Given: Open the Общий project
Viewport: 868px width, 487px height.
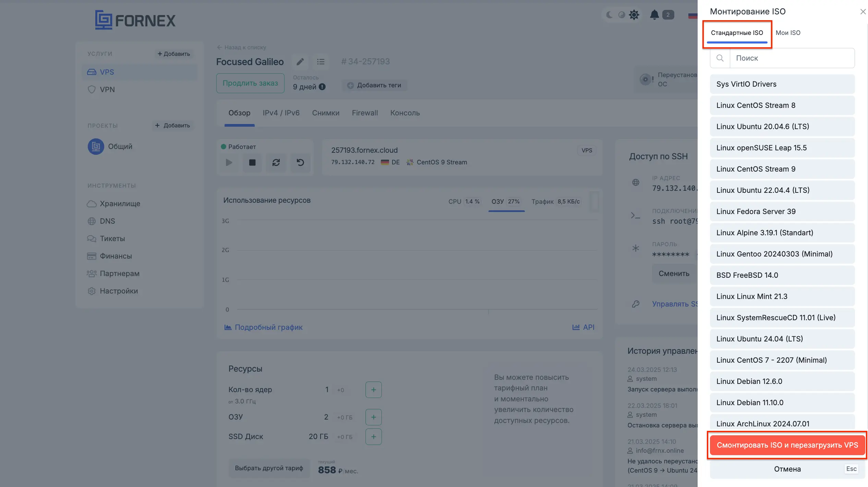Looking at the screenshot, I should [110, 147].
